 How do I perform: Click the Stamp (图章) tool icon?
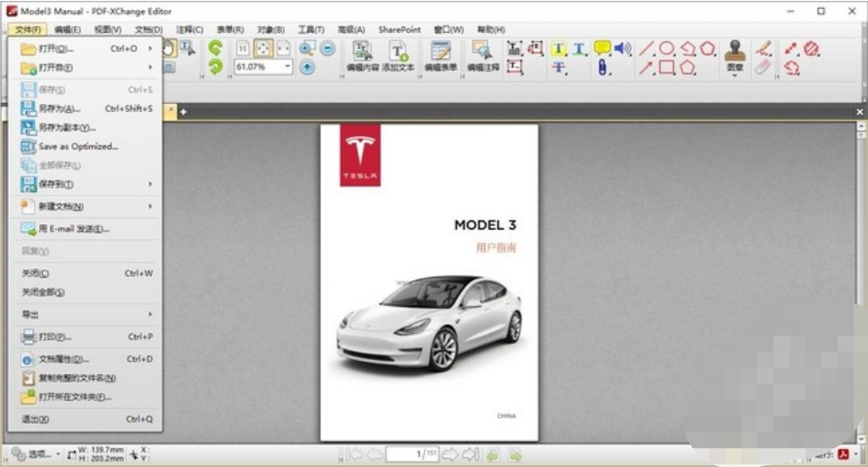735,54
